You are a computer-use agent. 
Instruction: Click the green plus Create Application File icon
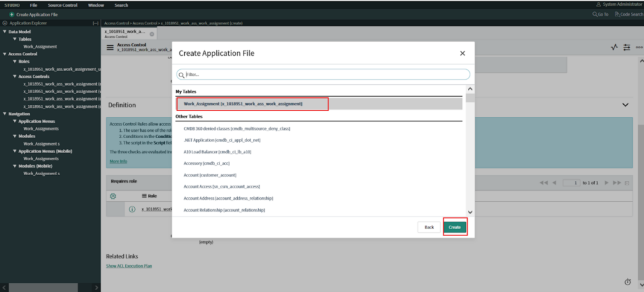pyautogui.click(x=12, y=14)
